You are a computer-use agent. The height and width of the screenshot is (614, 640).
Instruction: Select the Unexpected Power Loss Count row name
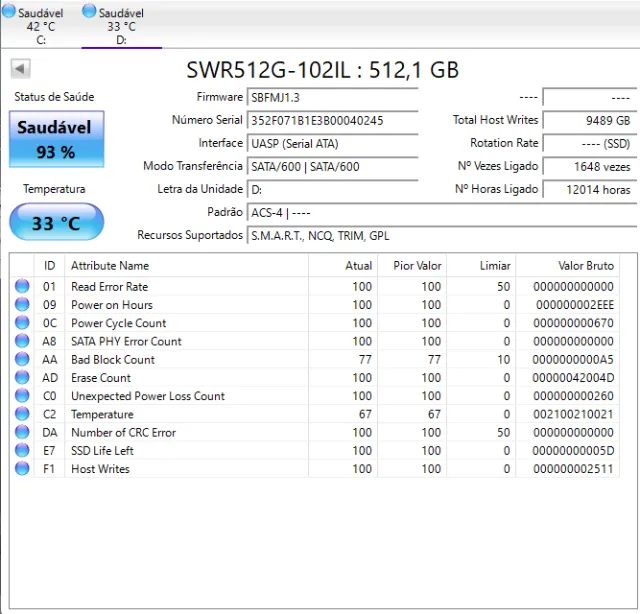[x=148, y=396]
